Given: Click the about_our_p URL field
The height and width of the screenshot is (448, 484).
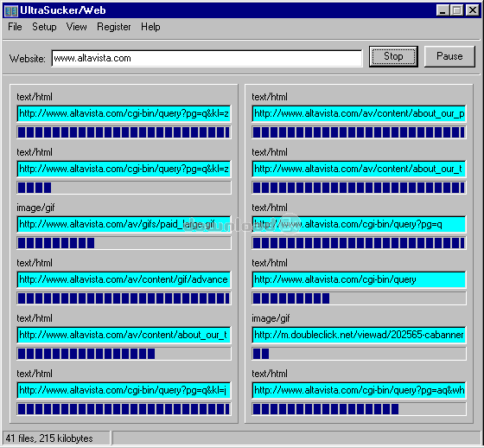Looking at the screenshot, I should coord(359,113).
